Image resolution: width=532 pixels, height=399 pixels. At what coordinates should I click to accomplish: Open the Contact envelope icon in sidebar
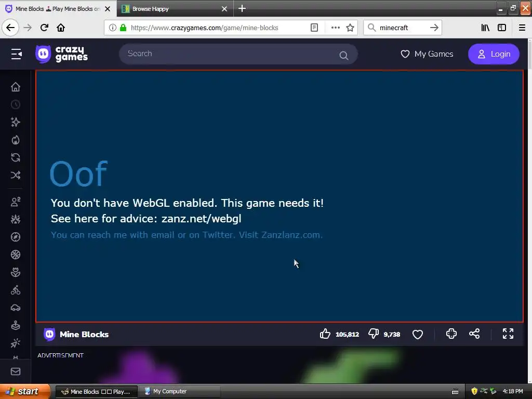click(16, 371)
